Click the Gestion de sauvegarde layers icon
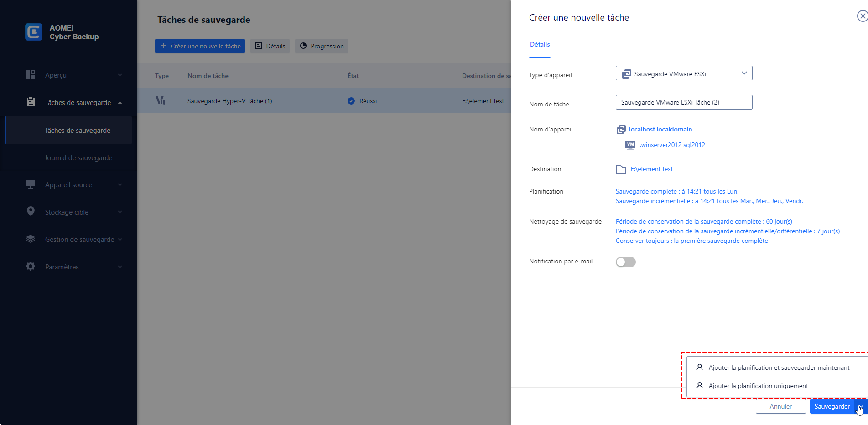The width and height of the screenshot is (868, 425). 31,239
